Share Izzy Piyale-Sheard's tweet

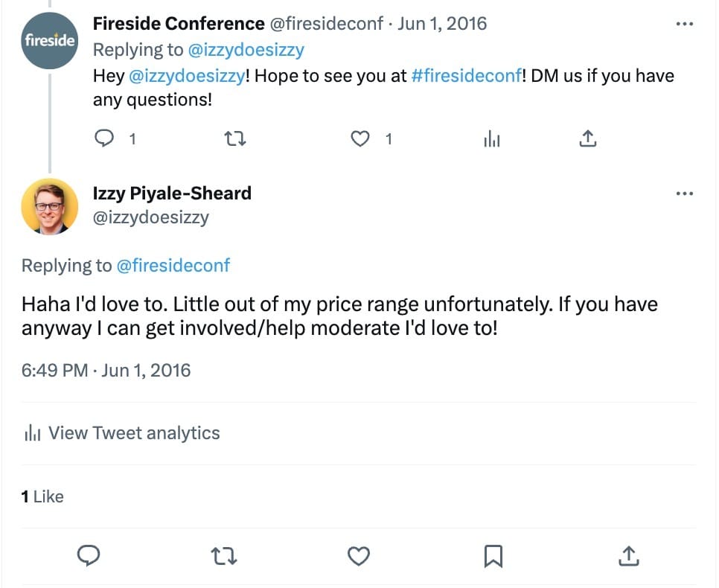[628, 555]
